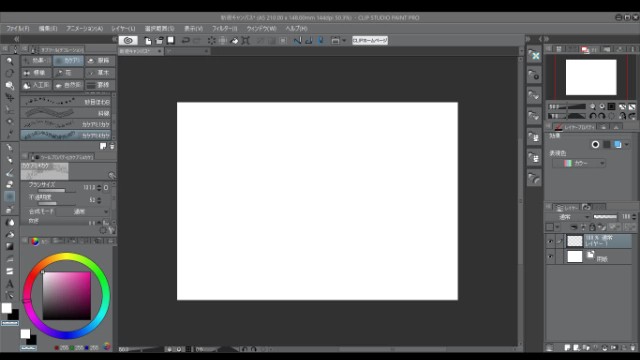Open the 合成モード blending mode dropdown
Screen dimensions: 640x360
point(84,211)
